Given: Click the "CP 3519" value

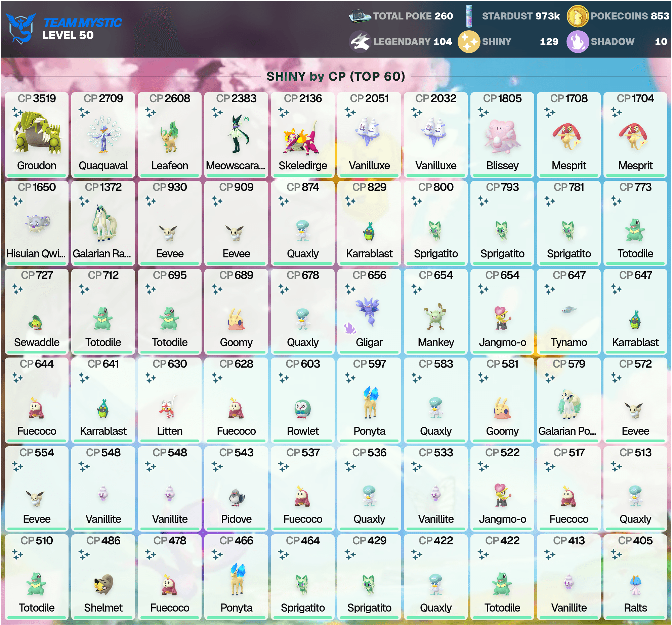Looking at the screenshot, I should 37,98.
